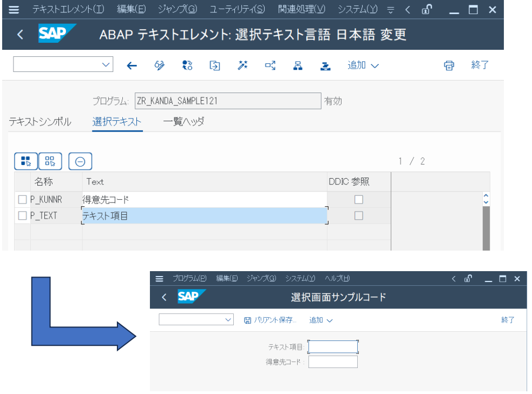Expand the 追加 dropdown in upper toolbar
532x394 pixels.
363,65
